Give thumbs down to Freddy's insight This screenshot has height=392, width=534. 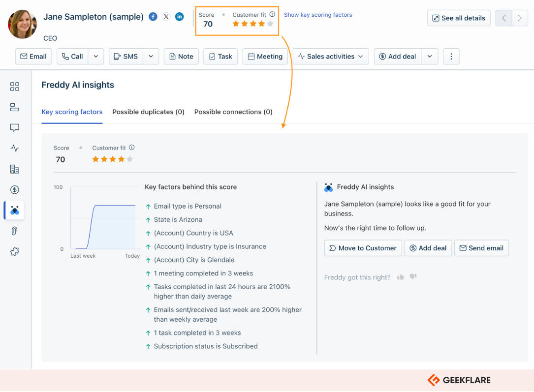point(413,276)
